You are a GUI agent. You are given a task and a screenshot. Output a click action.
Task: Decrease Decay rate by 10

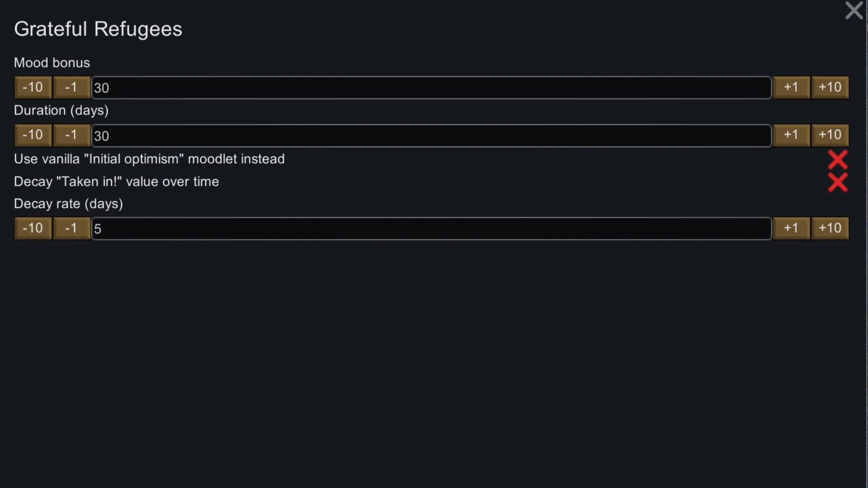tap(33, 228)
